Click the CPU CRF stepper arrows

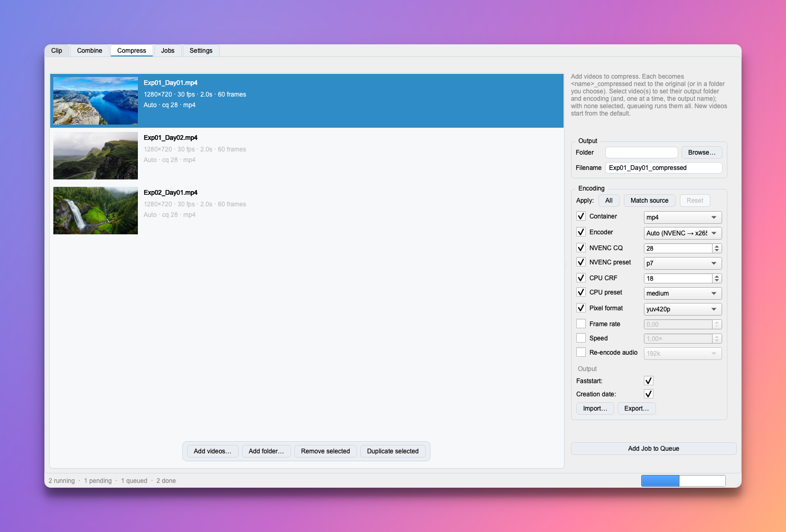(717, 279)
